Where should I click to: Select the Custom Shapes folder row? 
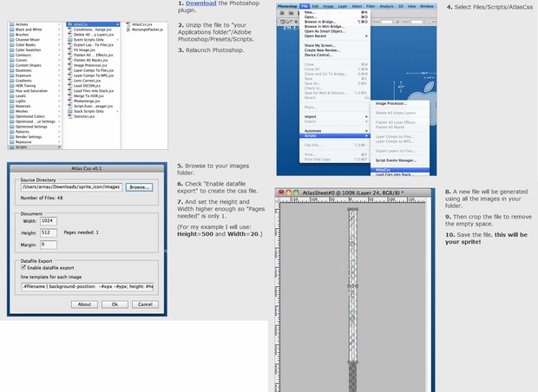pos(35,65)
